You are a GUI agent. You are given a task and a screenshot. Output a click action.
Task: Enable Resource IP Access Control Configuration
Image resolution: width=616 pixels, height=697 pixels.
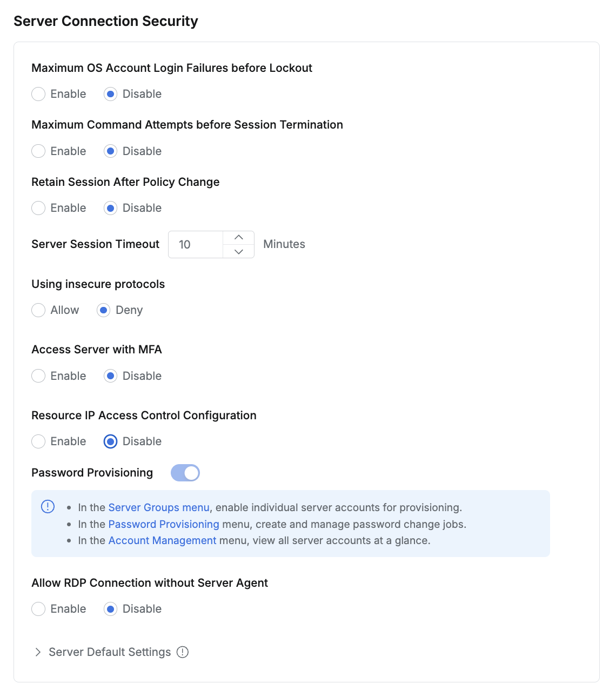point(38,441)
